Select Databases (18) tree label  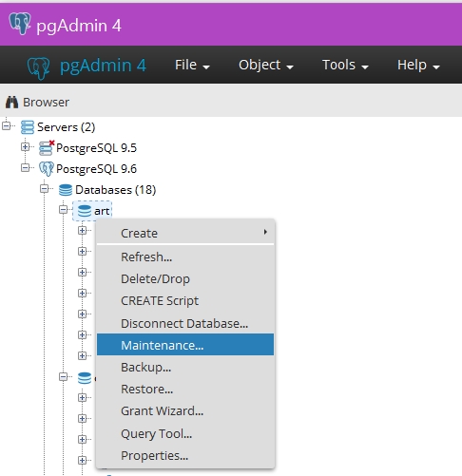(116, 190)
